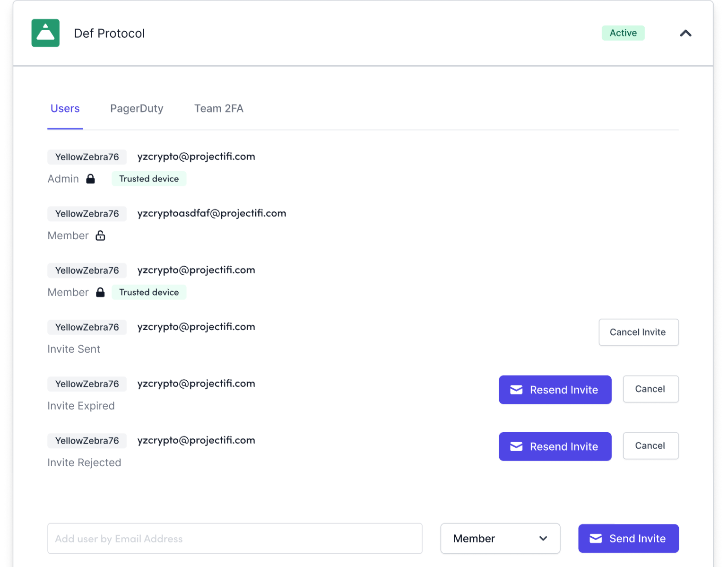Toggle the lock icon next to trusted Member
Screen dimensions: 728x567
point(100,292)
